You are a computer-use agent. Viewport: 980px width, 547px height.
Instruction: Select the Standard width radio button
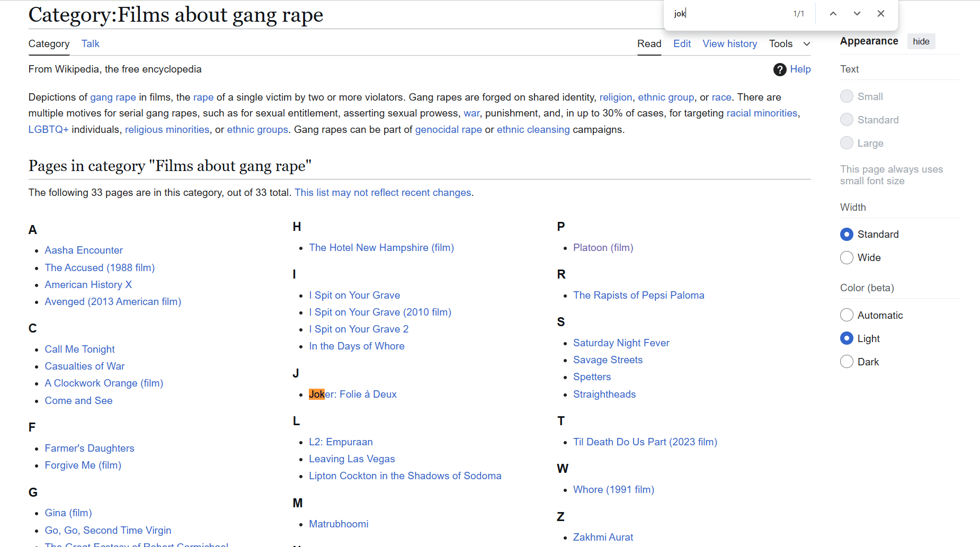[847, 234]
